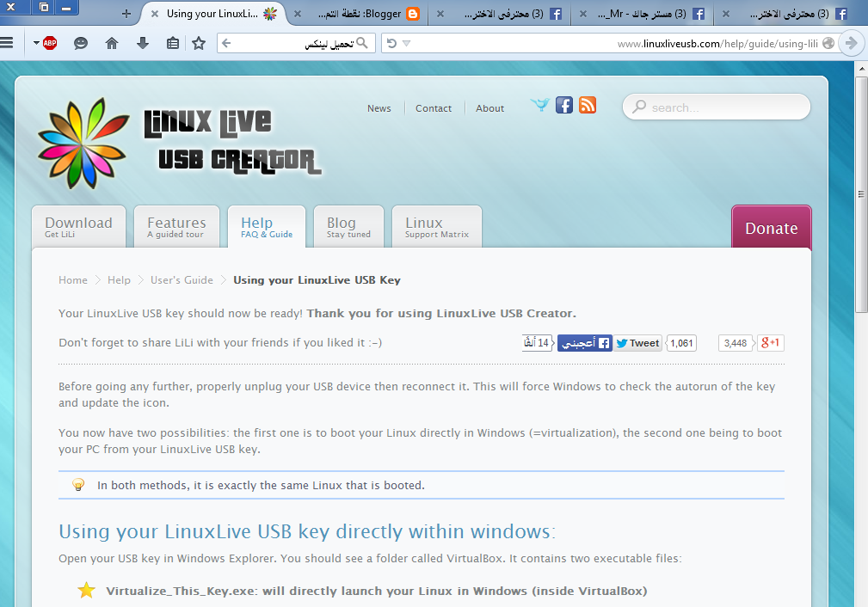Click the Adblock Plus ABP icon

coord(50,43)
